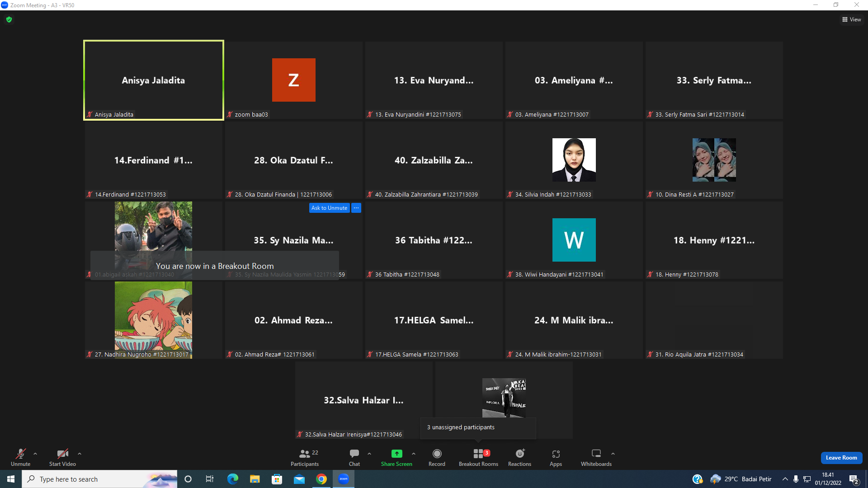Start Video from the meeting toolbar
Viewport: 868px width, 488px height.
click(62, 457)
